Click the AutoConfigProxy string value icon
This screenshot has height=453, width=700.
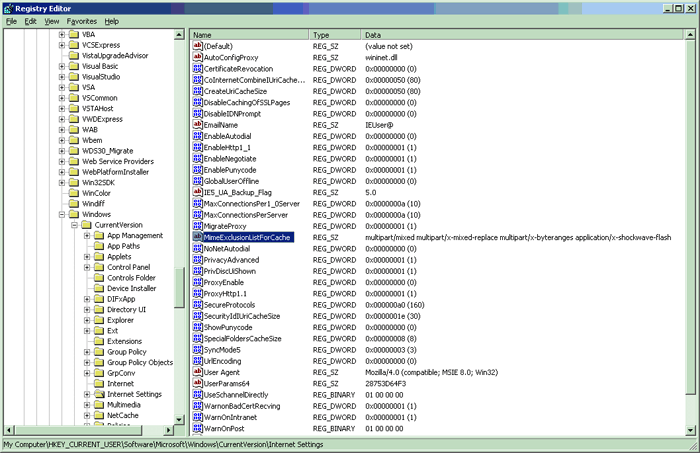coord(197,57)
